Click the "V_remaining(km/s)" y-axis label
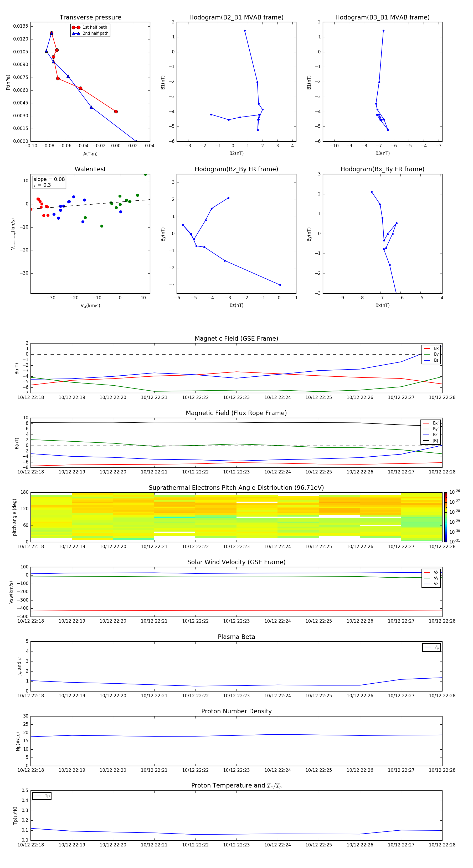The width and height of the screenshot is (473, 868). click(x=13, y=234)
